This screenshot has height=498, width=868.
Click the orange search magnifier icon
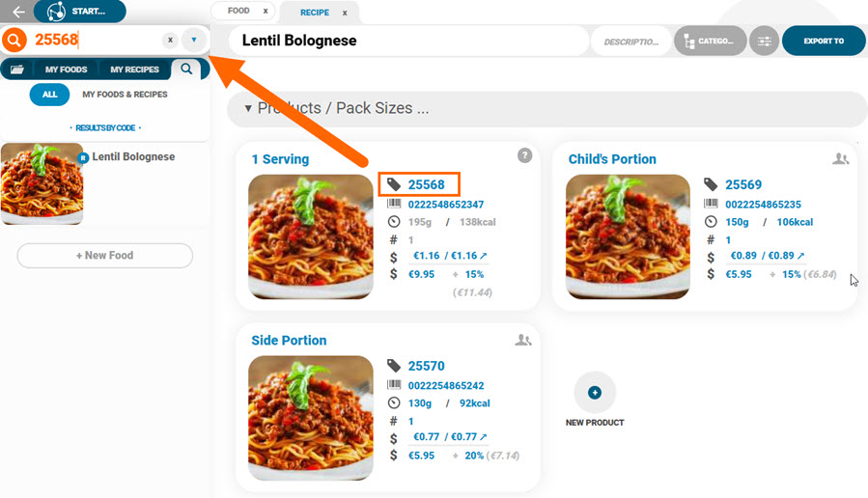[14, 40]
